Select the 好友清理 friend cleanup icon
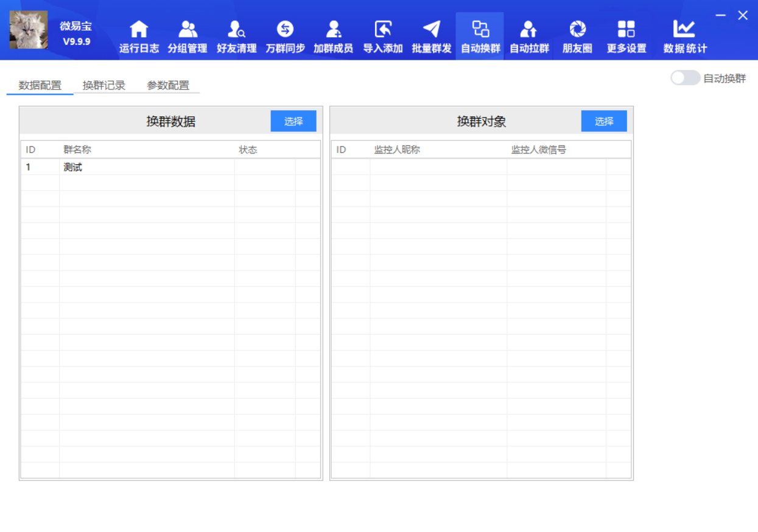 pos(236,30)
